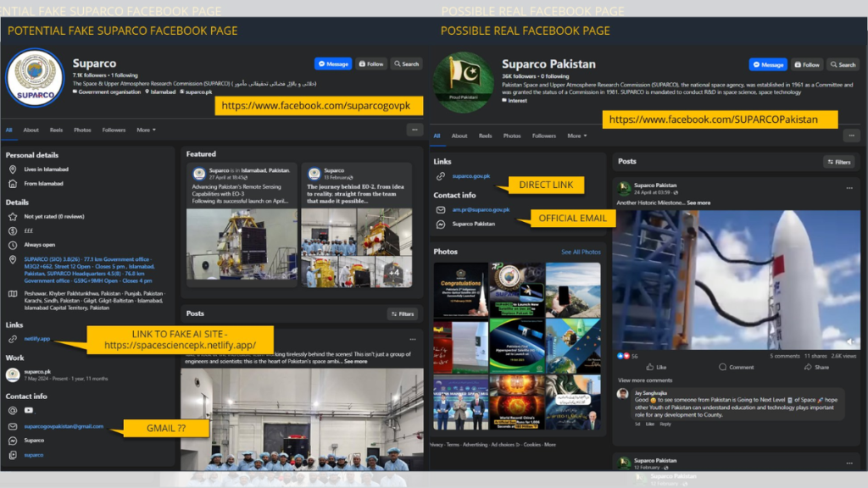Open Followers tab on Suparco page
The height and width of the screenshot is (488, 868).
pyautogui.click(x=114, y=130)
